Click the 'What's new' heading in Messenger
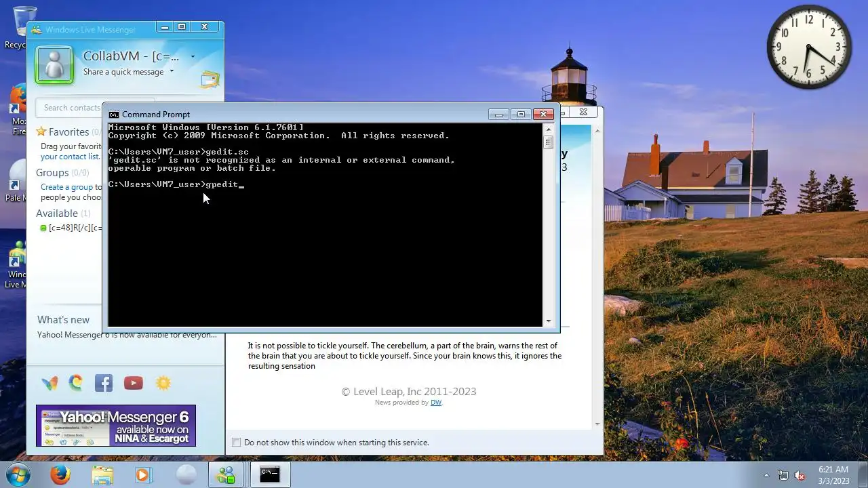 click(63, 320)
